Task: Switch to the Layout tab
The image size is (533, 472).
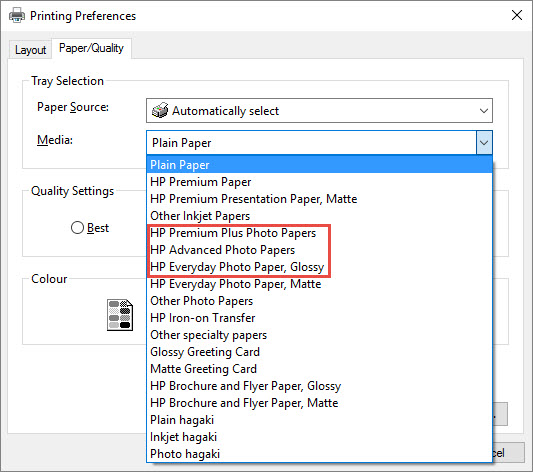Action: coord(30,50)
